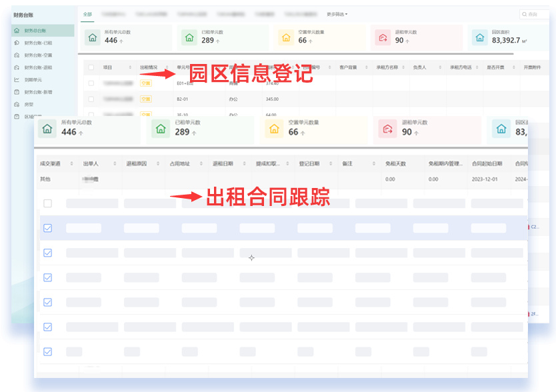Click the back window horizontal scrollbar under cards
The height and width of the screenshot is (392, 556).
[x=296, y=54]
